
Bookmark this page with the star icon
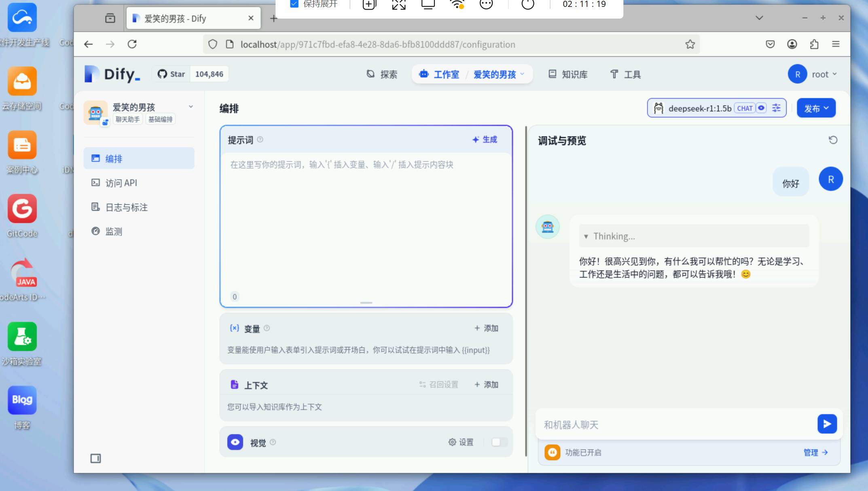(x=690, y=44)
